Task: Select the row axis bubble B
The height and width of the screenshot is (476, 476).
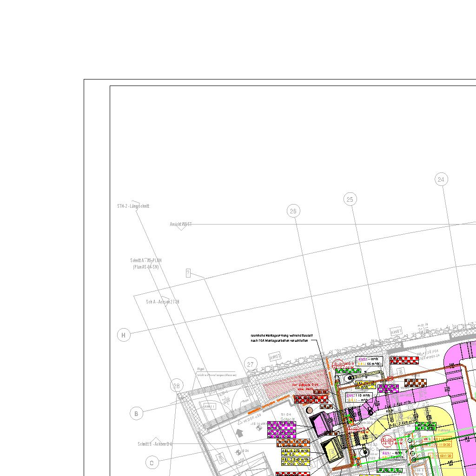Action: click(136, 413)
